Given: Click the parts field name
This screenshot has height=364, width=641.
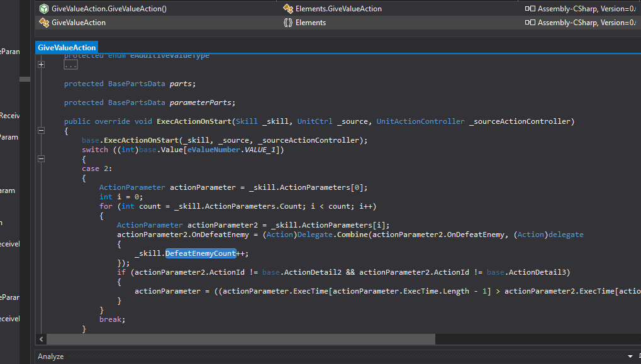Looking at the screenshot, I should coord(181,84).
